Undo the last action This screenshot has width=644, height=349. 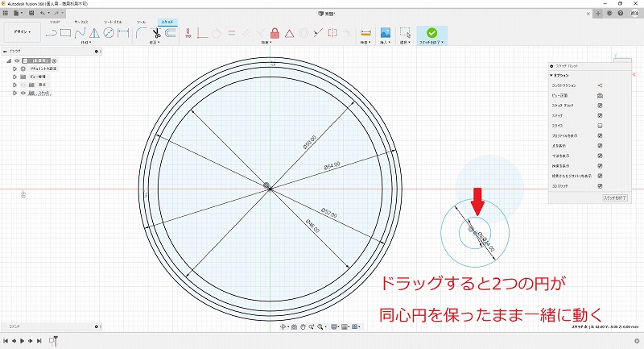[43, 13]
